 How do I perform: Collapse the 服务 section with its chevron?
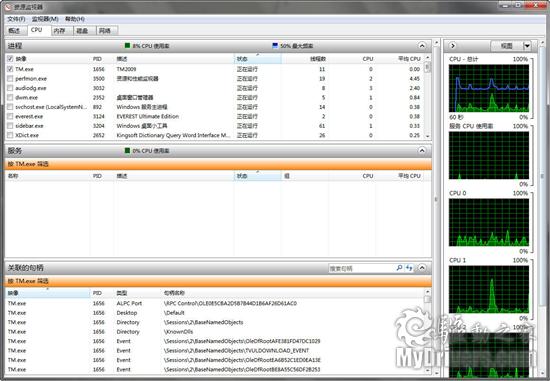click(422, 151)
